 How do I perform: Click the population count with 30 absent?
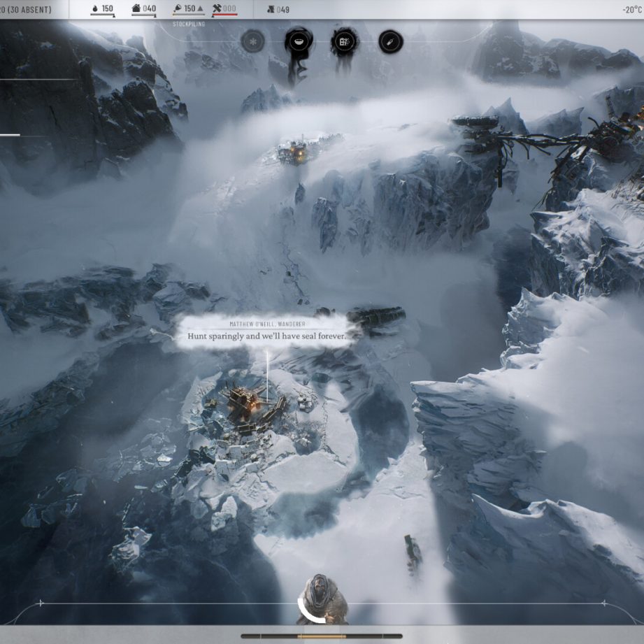[x=25, y=10]
